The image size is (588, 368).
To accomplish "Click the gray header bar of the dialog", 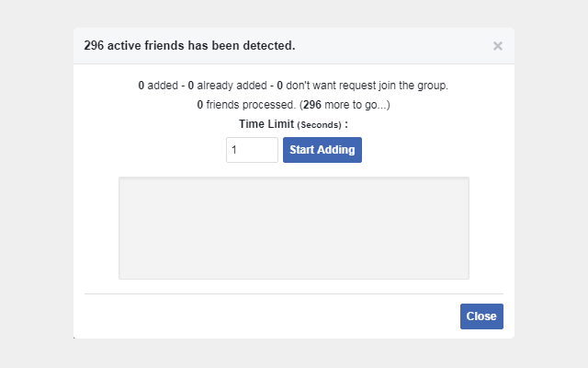I will point(394,45).
